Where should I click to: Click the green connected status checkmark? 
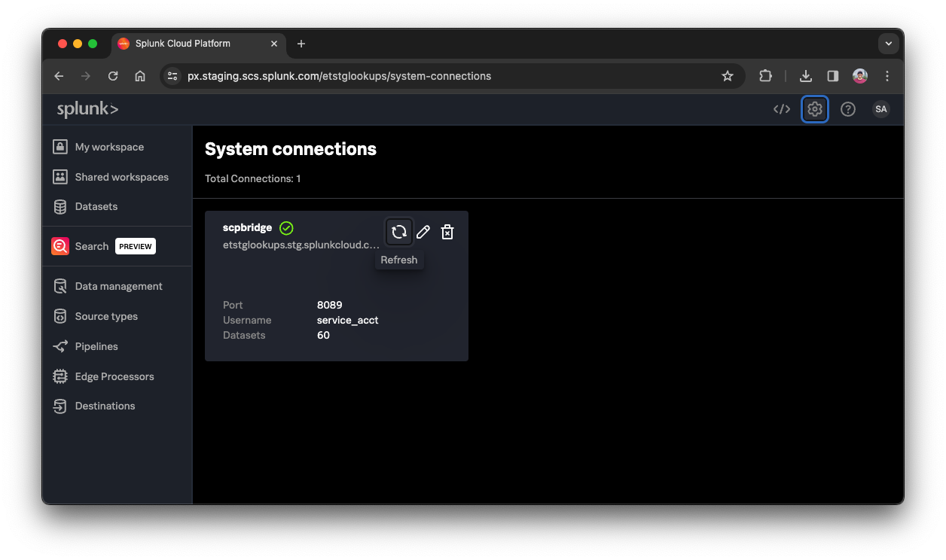pyautogui.click(x=286, y=228)
